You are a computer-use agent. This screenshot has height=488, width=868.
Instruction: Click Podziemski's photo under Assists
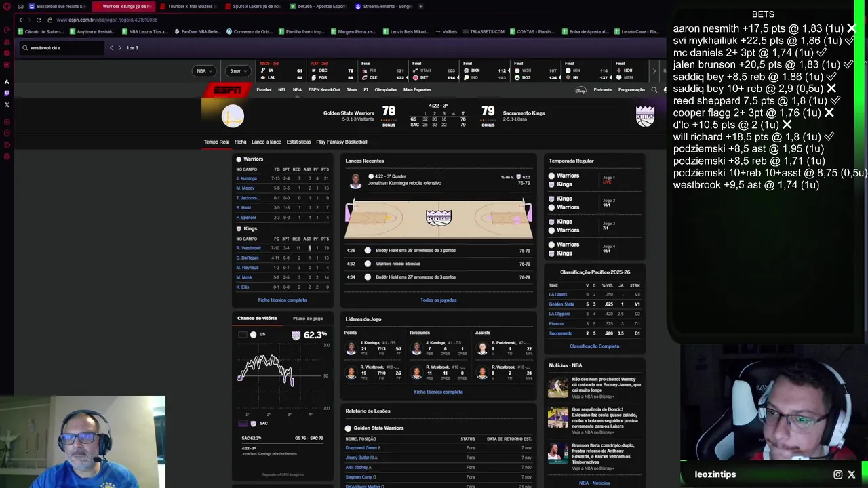482,348
